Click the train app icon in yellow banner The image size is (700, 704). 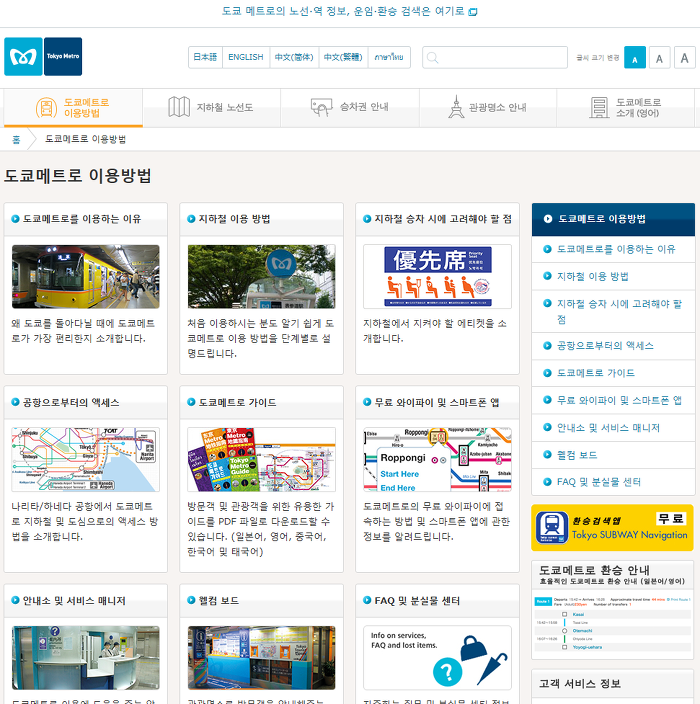point(552,528)
